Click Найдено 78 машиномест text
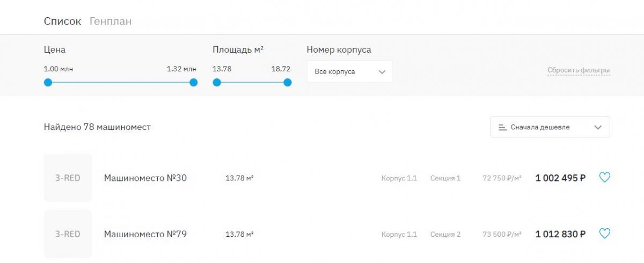Screen dimensions: 644x263 (x=97, y=127)
